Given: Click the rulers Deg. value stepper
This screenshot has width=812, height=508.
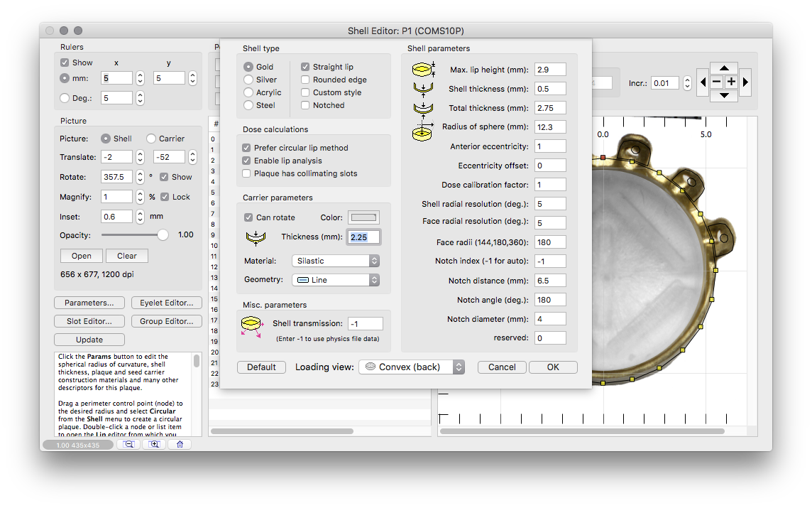Looking at the screenshot, I should [x=140, y=98].
